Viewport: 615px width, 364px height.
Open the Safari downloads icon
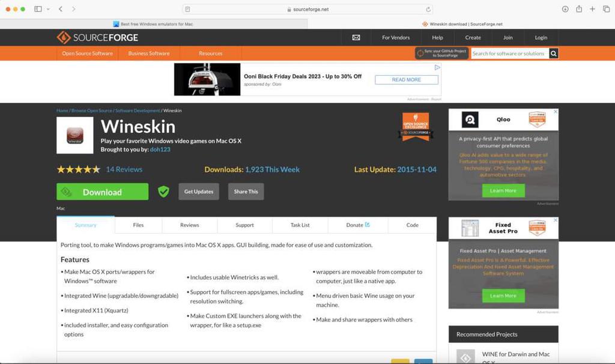click(565, 9)
